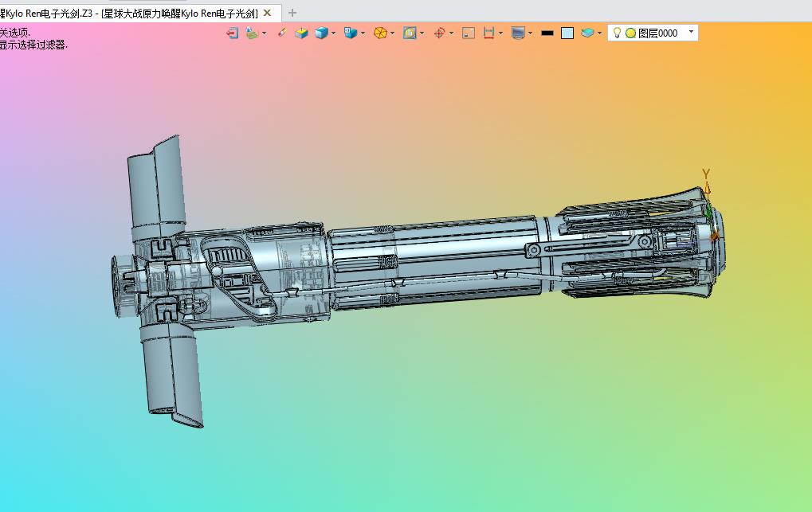Screen dimensions: 812x512
Task: Click the zoom-to-fit framed icon
Action: 410,33
